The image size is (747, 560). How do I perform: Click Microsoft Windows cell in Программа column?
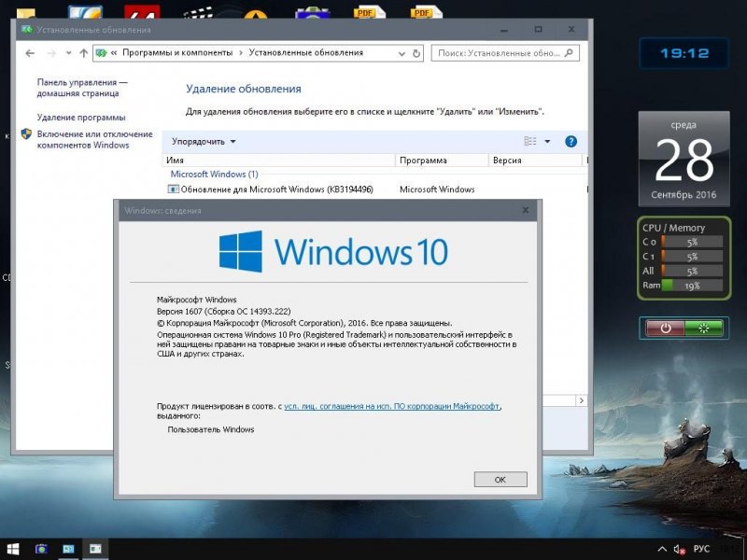[437, 189]
